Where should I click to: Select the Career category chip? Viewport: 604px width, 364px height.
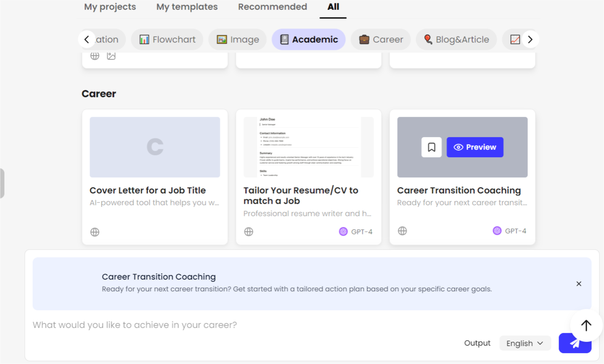point(381,40)
